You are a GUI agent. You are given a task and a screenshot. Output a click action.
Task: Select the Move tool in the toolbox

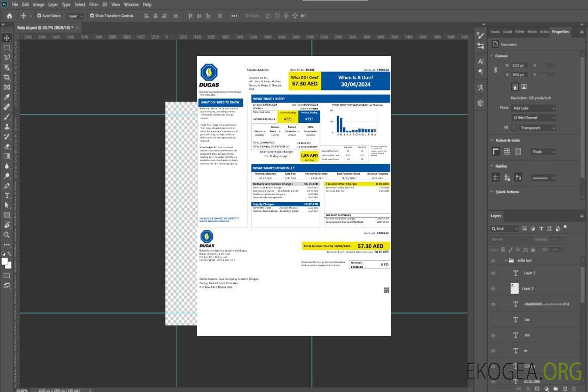[x=7, y=38]
